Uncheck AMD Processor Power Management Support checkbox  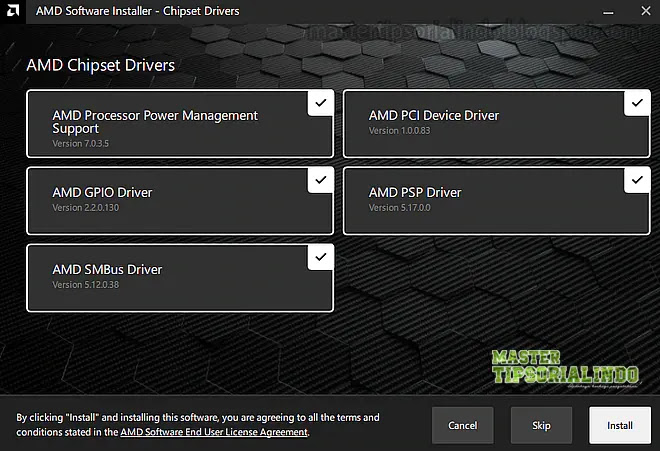[x=320, y=103]
